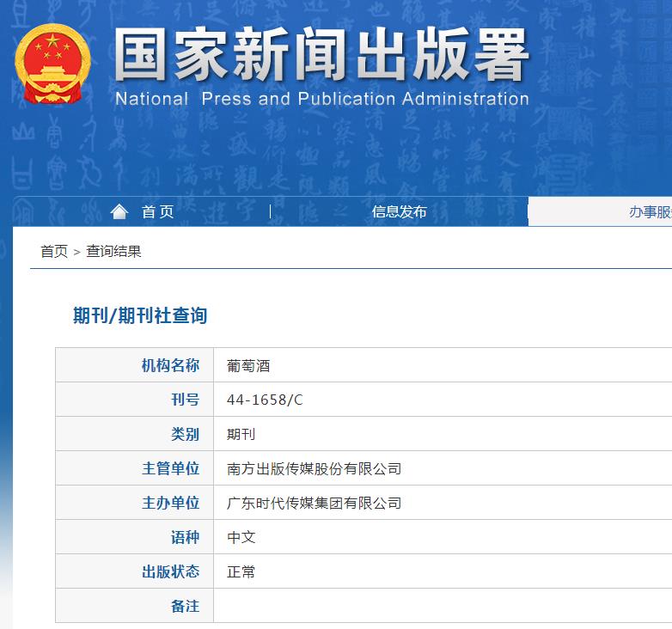Screen dimensions: 672x629
Task: Select 南方出版传媒股份有限公司 in the table
Action: pos(314,469)
